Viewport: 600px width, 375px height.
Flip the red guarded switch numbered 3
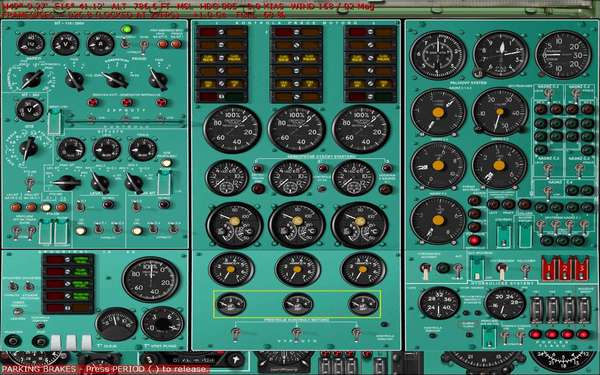[x=581, y=269]
